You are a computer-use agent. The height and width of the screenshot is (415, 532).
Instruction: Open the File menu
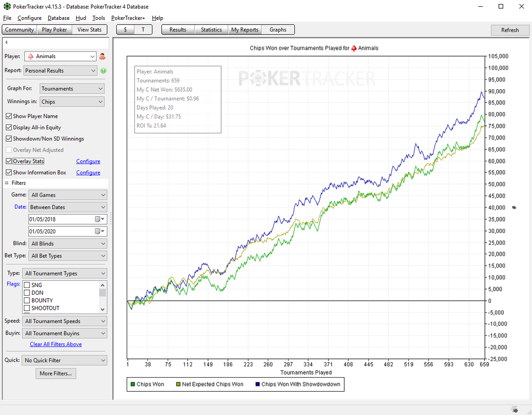coord(7,18)
